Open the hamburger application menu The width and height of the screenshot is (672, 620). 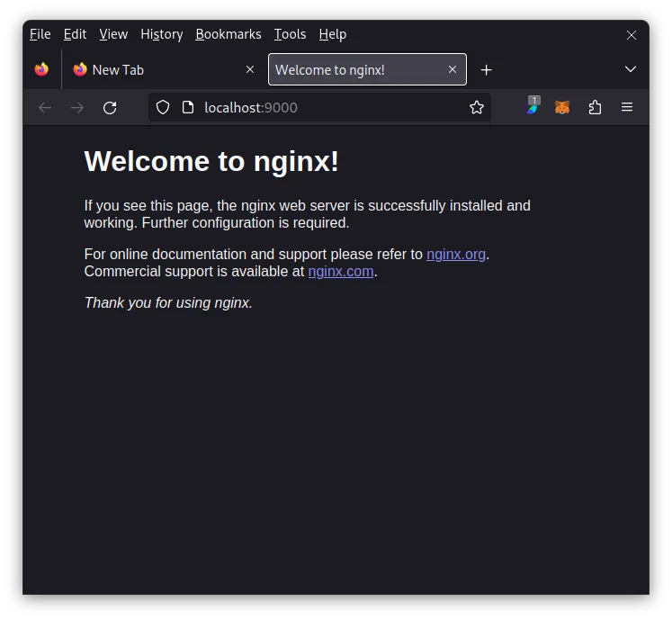[x=627, y=107]
